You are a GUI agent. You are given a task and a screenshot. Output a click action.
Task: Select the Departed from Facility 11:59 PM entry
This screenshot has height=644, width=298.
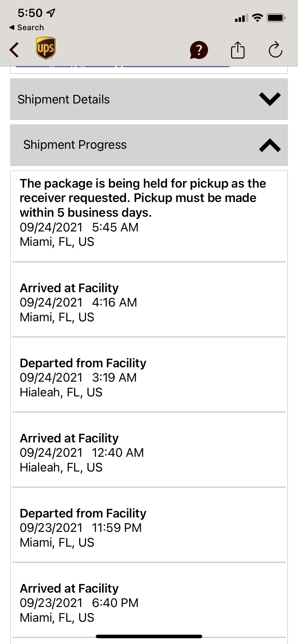pos(149,525)
